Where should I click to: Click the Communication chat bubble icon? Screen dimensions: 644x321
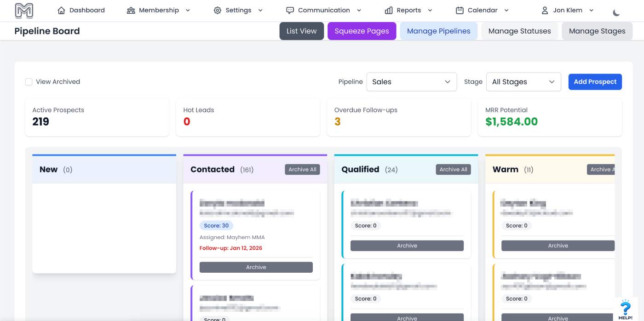pyautogui.click(x=290, y=10)
